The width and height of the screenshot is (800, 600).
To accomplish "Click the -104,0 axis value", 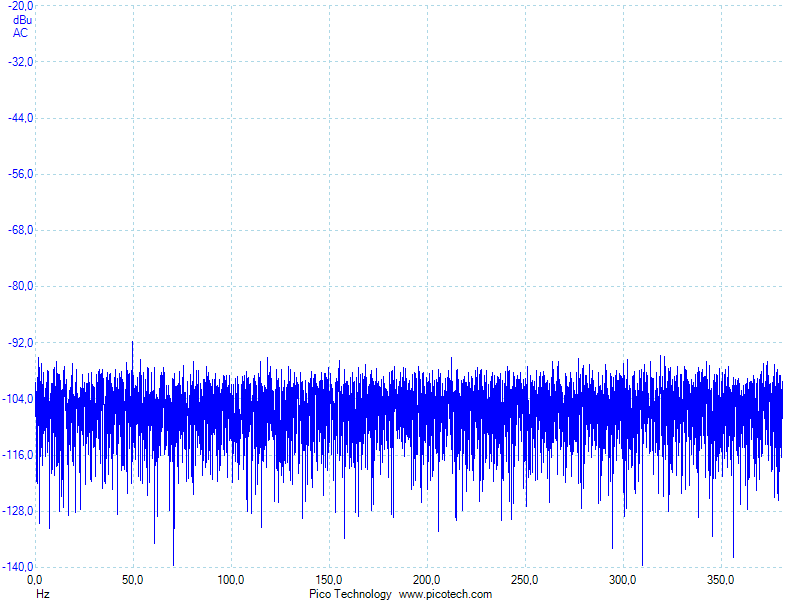I will pos(18,398).
